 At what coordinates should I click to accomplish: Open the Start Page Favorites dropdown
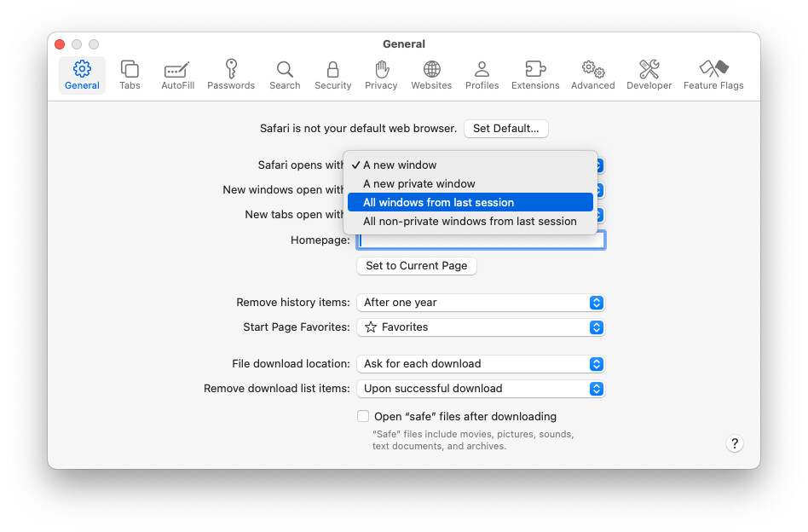click(481, 327)
